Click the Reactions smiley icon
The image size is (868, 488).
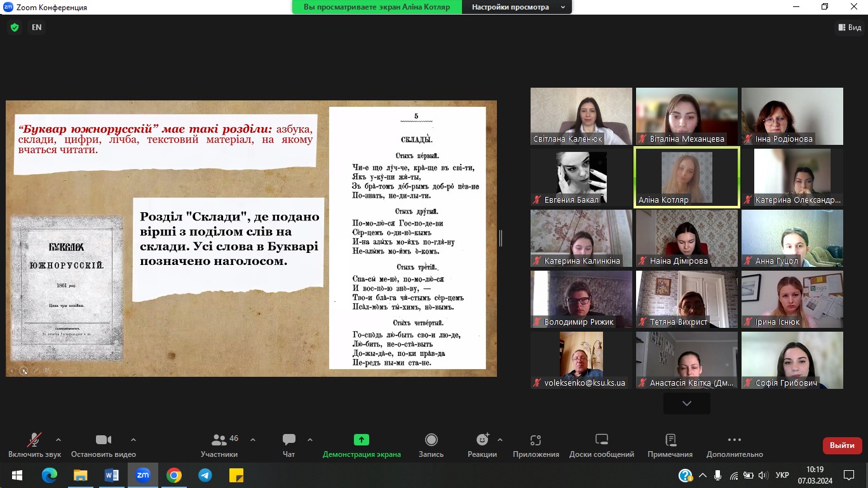482,440
